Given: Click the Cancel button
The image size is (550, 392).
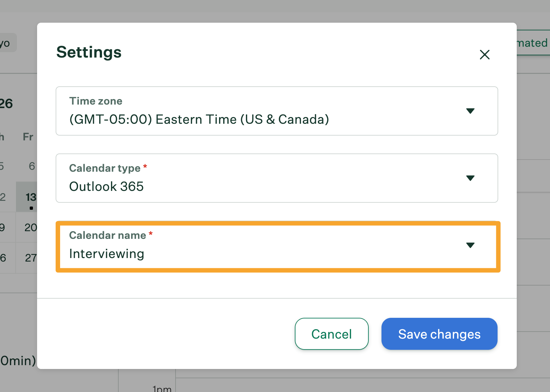Looking at the screenshot, I should coord(331,334).
